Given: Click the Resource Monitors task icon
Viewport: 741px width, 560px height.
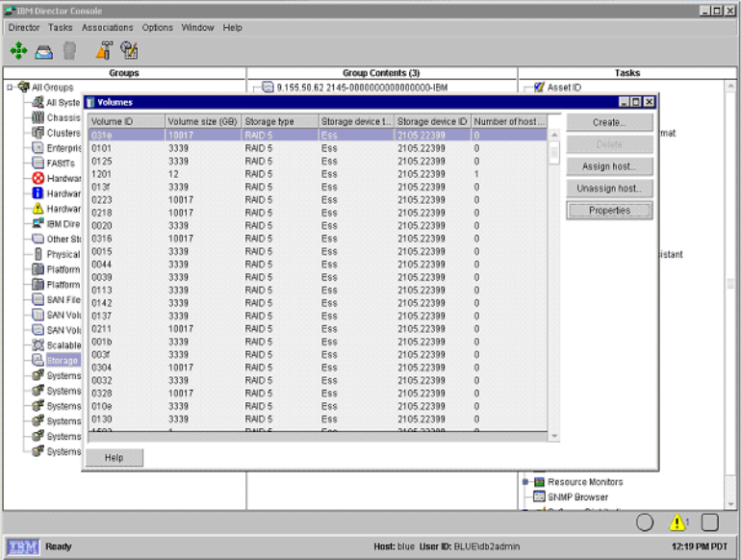Looking at the screenshot, I should [539, 482].
